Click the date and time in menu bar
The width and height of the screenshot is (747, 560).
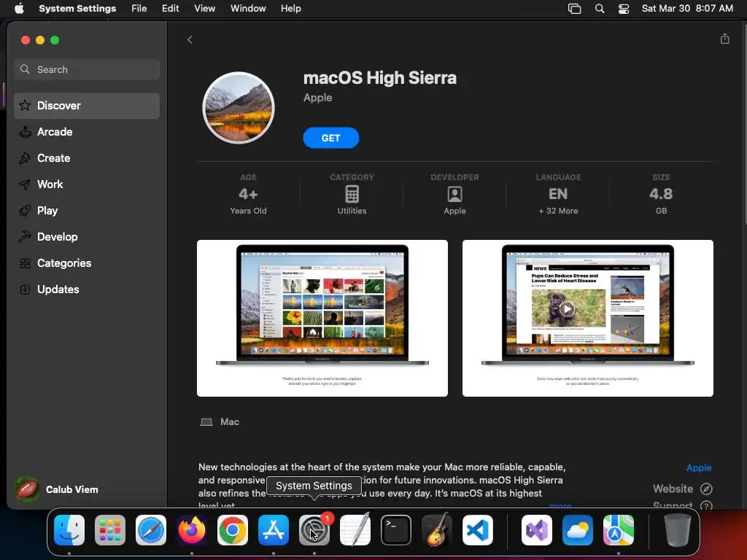pos(687,9)
